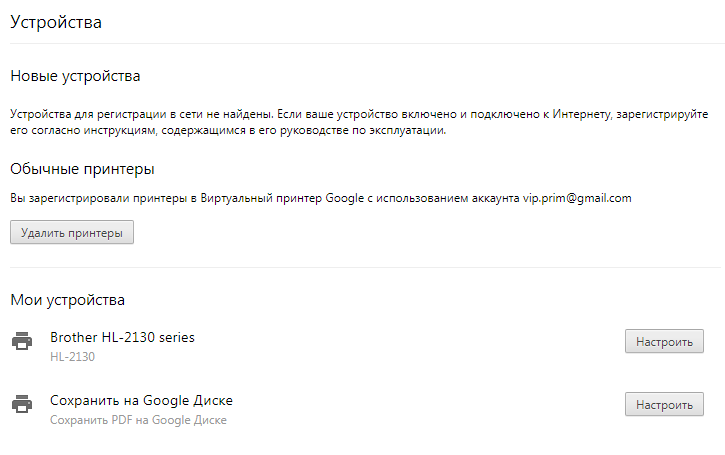Click the Удалить принтеры button
Viewport: 725px width, 455px height.
(x=72, y=232)
